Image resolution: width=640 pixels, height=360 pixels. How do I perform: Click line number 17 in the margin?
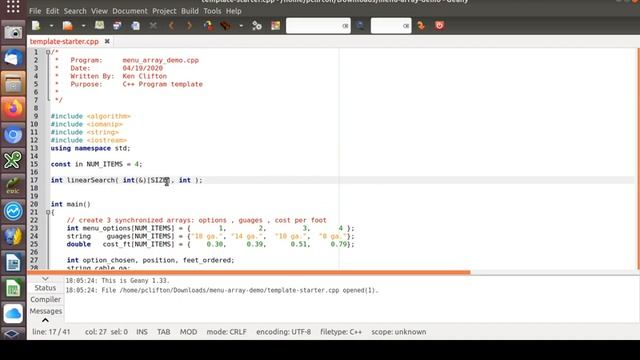[x=34, y=180]
